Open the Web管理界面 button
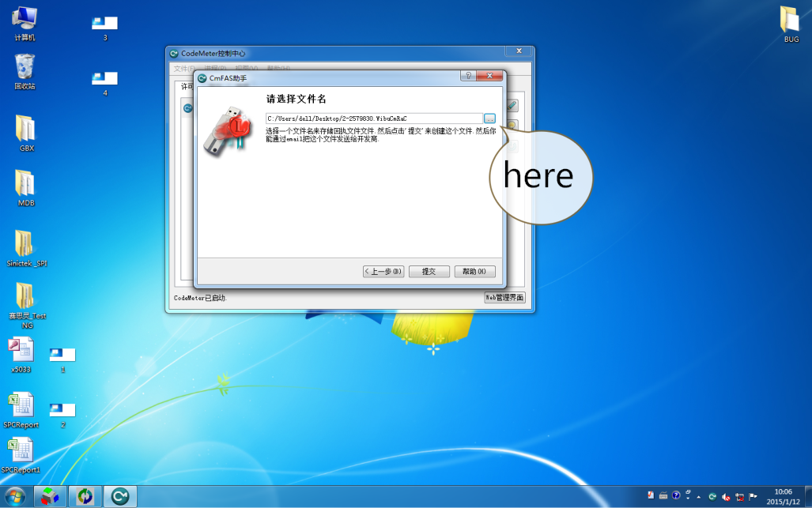 pos(504,298)
